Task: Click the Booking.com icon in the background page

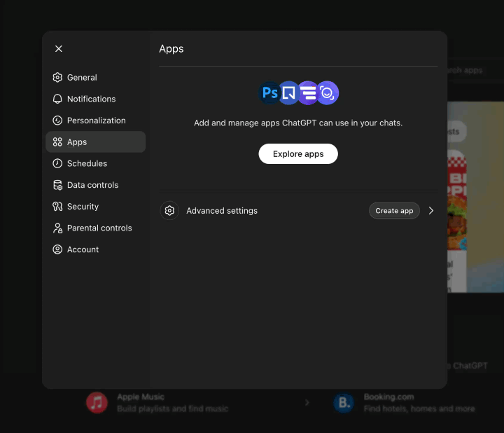Action: click(344, 403)
